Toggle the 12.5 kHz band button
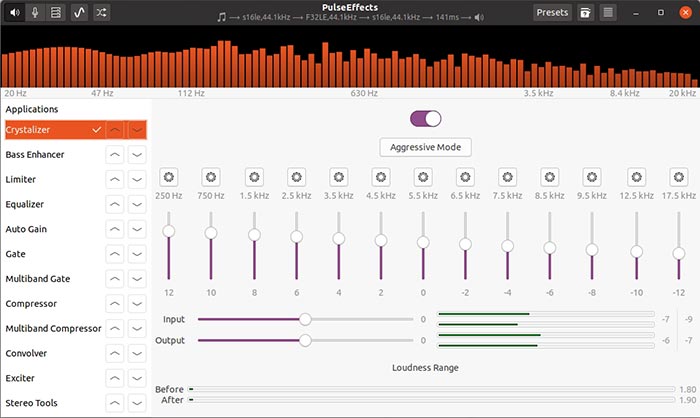 637,177
